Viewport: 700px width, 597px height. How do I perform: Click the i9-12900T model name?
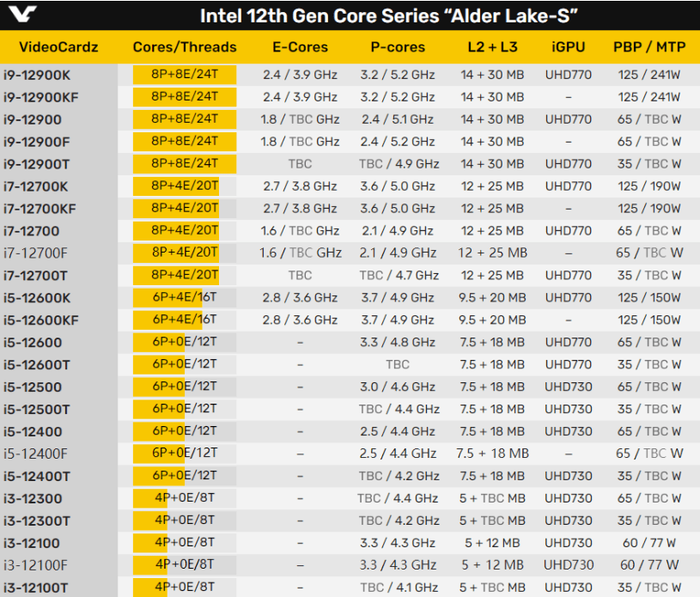pos(36,164)
